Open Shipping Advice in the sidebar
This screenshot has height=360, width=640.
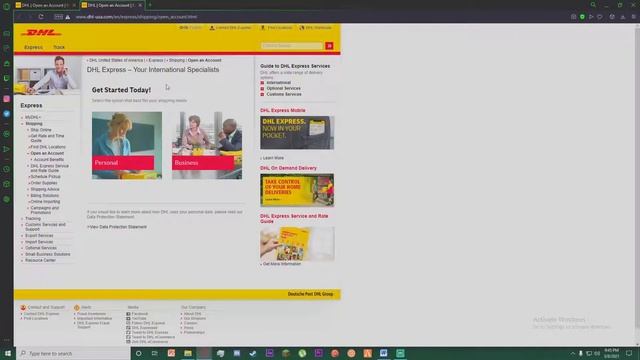point(45,189)
